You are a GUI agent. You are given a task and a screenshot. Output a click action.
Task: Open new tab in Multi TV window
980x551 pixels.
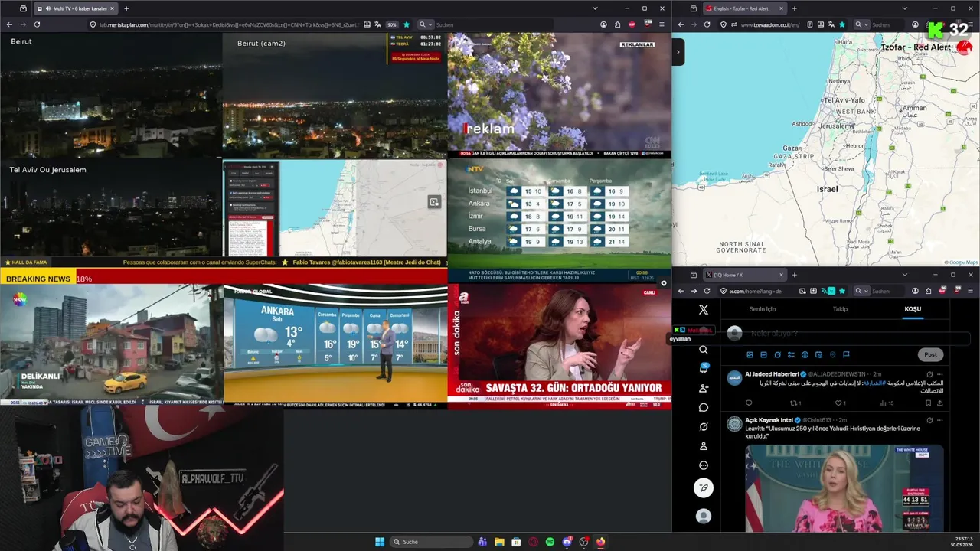pos(126,8)
